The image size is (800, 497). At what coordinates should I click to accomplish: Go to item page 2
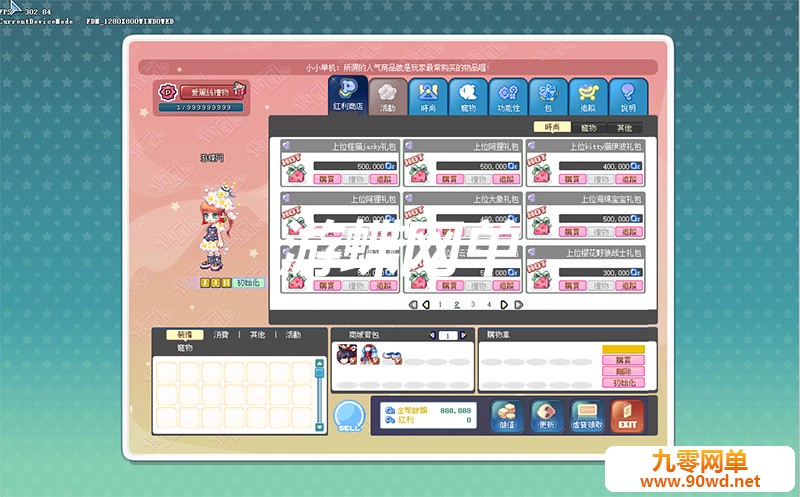pos(457,305)
